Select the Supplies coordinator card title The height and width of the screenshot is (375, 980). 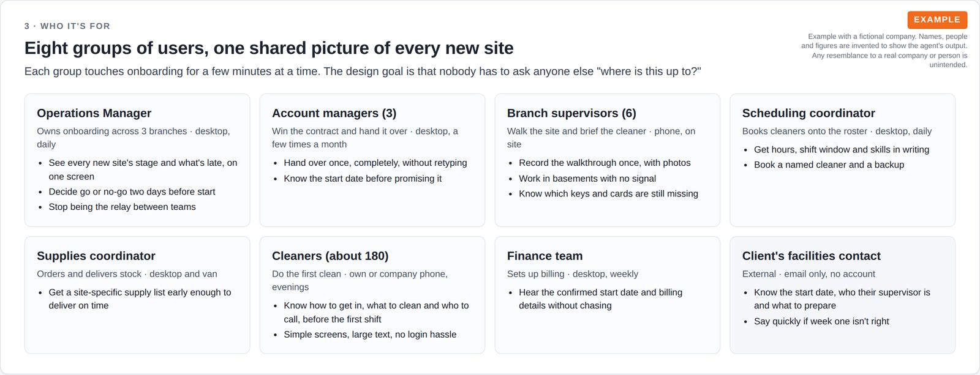click(96, 256)
